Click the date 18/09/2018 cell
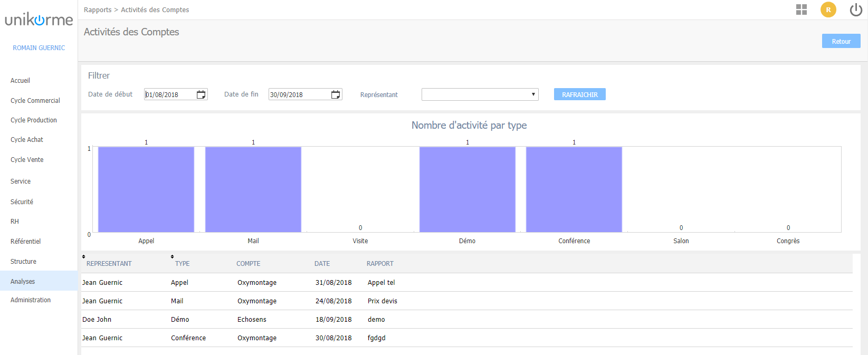This screenshot has width=868, height=355. 333,320
